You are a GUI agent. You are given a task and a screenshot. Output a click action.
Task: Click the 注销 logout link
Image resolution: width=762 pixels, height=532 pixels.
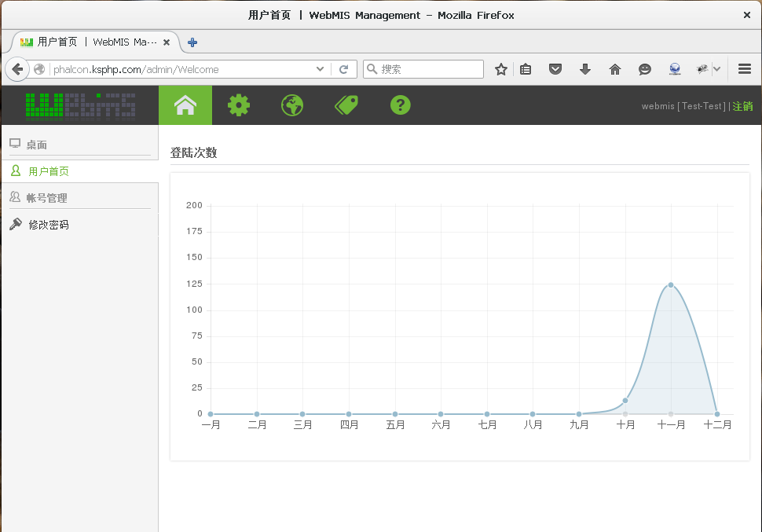click(x=742, y=106)
